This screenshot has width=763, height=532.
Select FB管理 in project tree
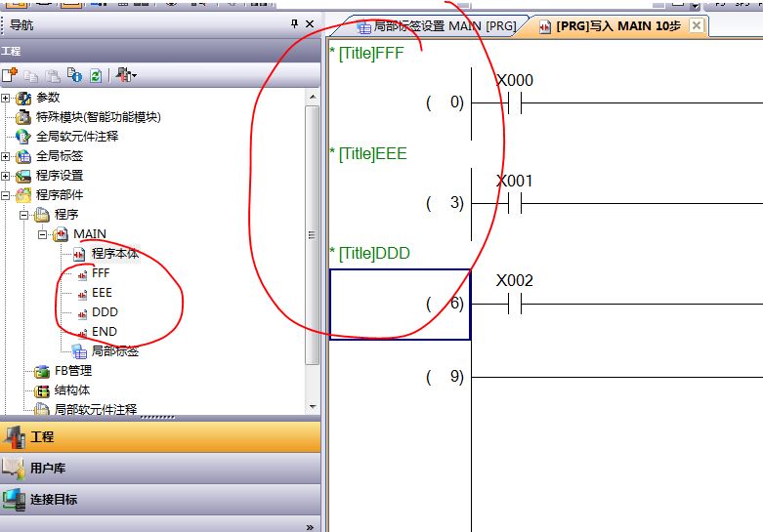click(72, 371)
